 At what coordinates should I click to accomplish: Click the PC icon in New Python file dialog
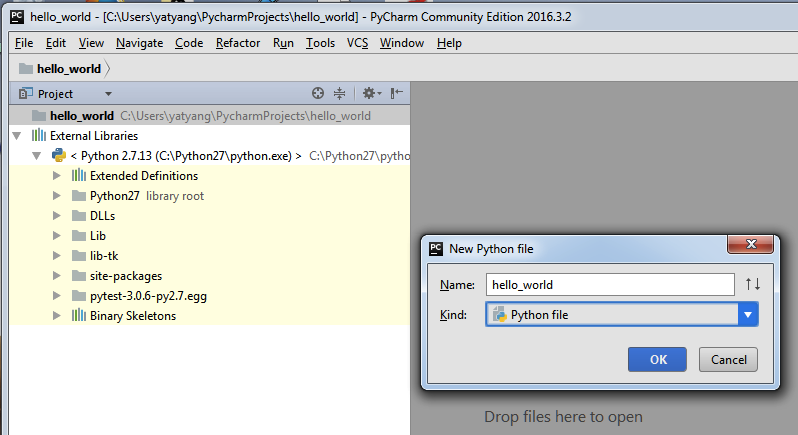pos(436,248)
